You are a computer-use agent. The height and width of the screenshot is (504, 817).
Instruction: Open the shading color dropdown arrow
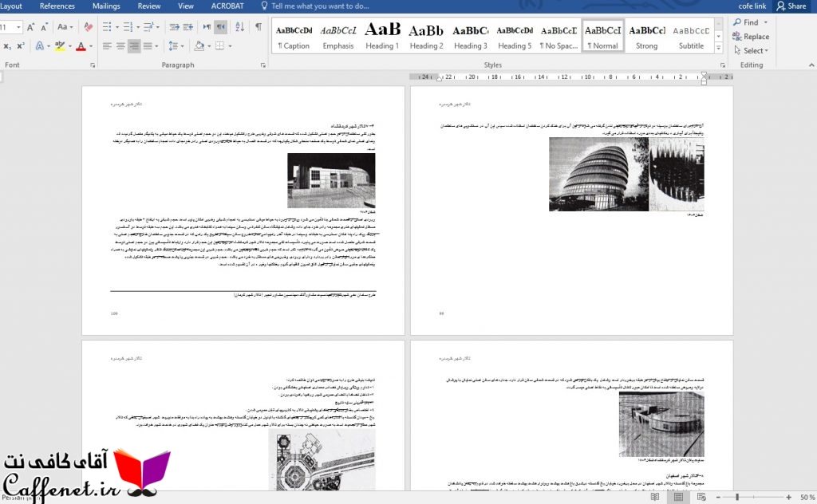pyautogui.click(x=210, y=46)
